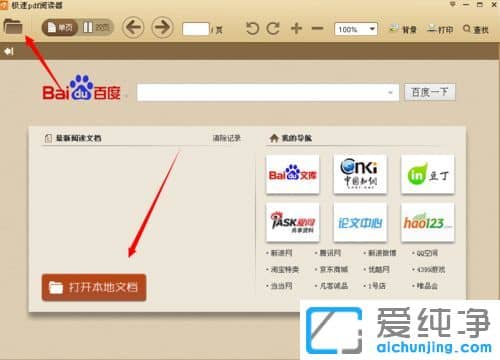Switch to double page view mode
The width and height of the screenshot is (500, 360).
pyautogui.click(x=96, y=27)
